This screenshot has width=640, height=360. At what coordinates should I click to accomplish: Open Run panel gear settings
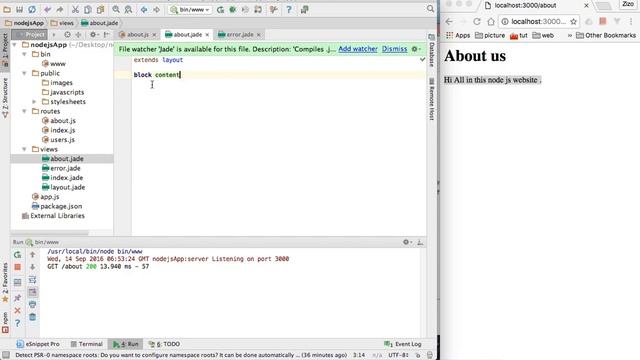click(407, 242)
